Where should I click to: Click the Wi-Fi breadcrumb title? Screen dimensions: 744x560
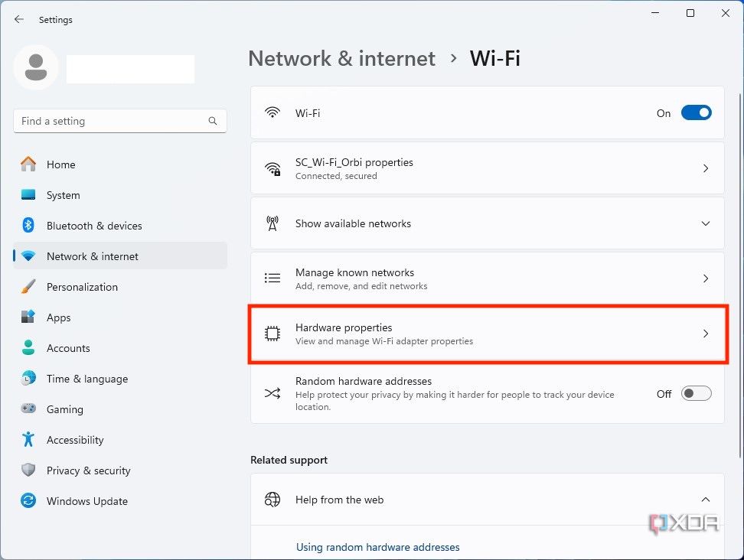[x=495, y=58]
